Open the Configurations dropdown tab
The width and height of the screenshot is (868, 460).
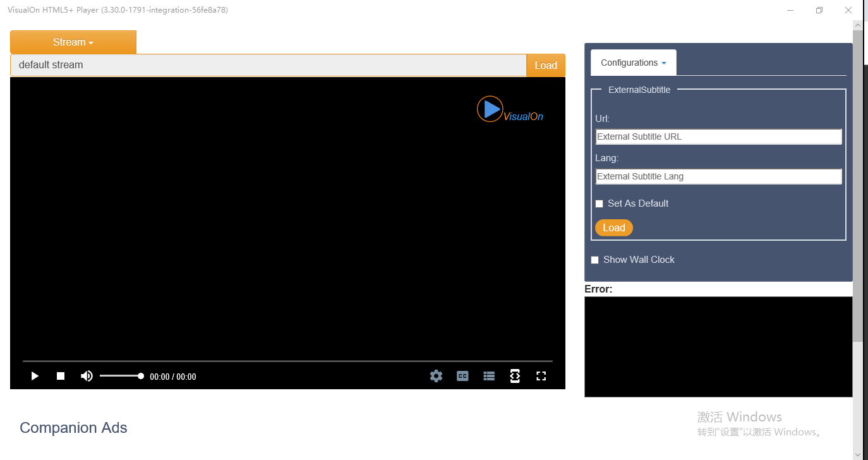(634, 63)
